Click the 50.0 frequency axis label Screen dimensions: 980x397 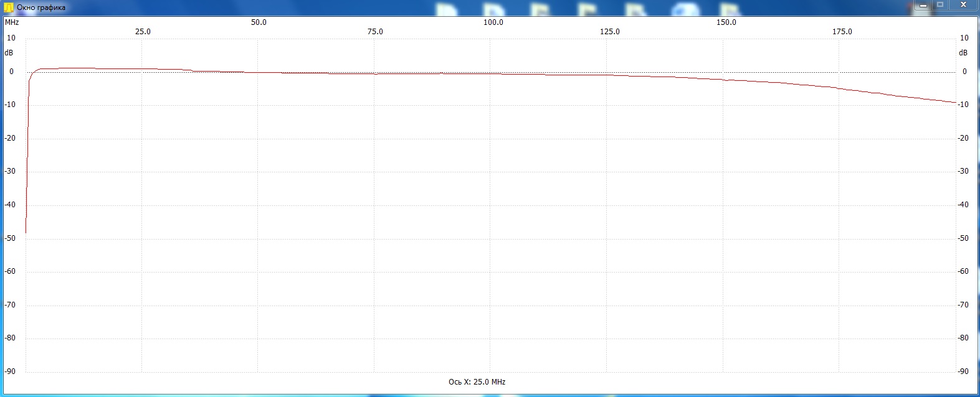click(259, 22)
